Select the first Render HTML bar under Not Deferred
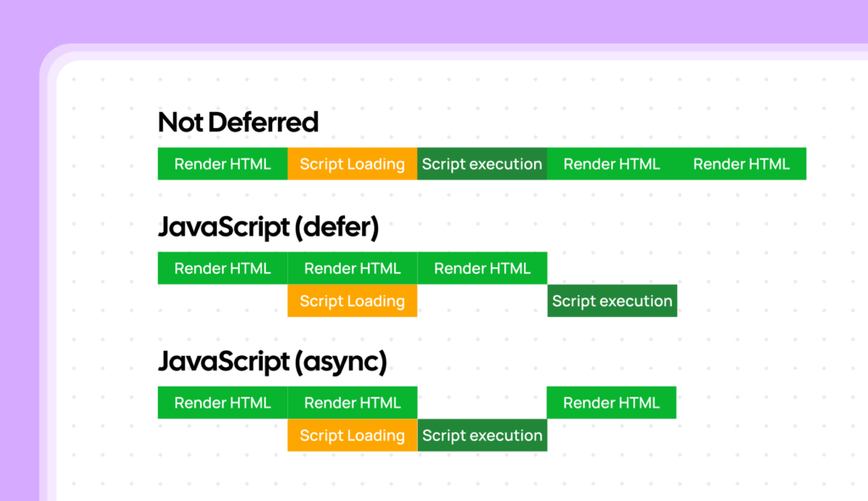The image size is (868, 501). (222, 164)
